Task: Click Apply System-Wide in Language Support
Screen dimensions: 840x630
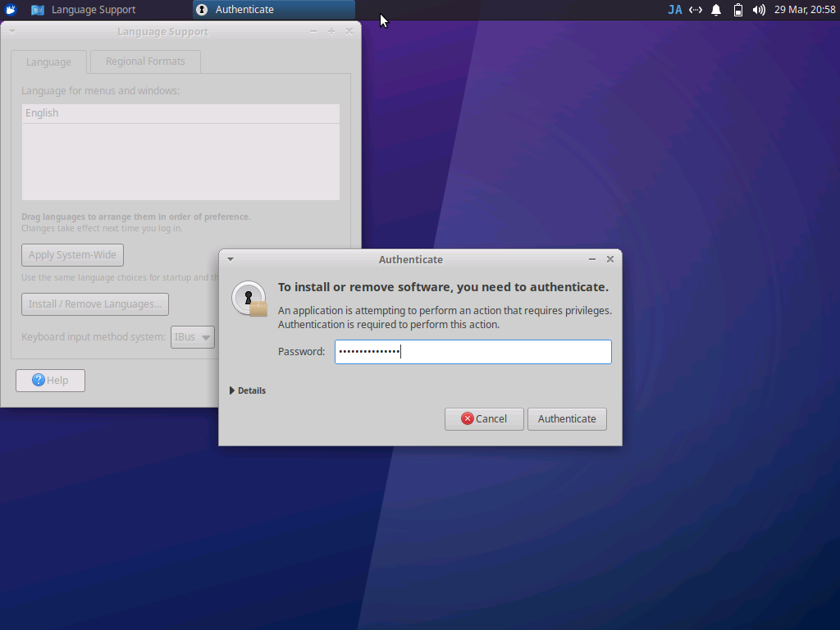Action: [x=72, y=255]
